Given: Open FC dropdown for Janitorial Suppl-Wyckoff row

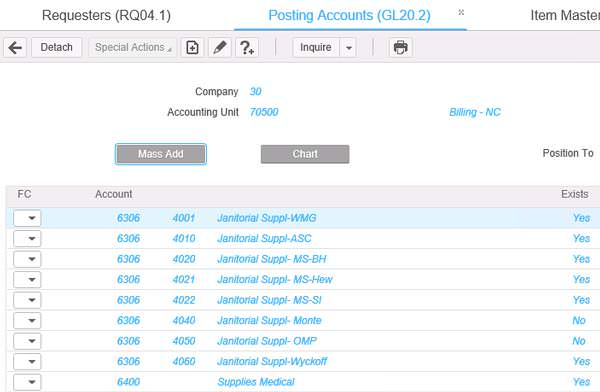Looking at the screenshot, I should (27, 361).
